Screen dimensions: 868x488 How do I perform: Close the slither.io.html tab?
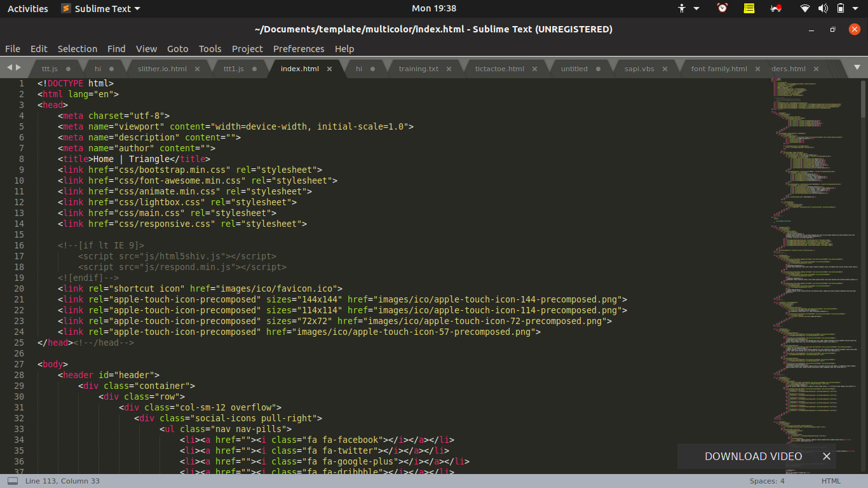click(197, 69)
